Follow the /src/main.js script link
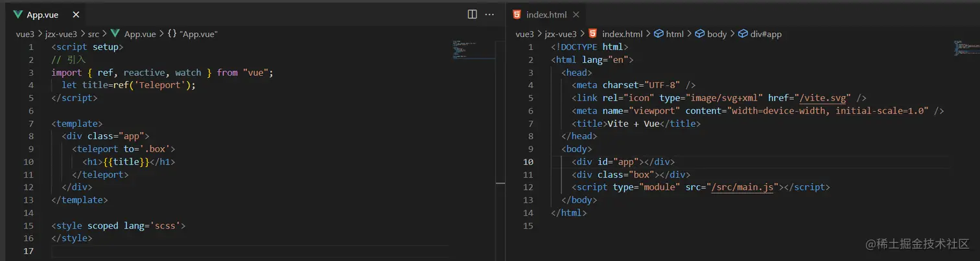Screen dimensions: 980x261 [x=743, y=187]
